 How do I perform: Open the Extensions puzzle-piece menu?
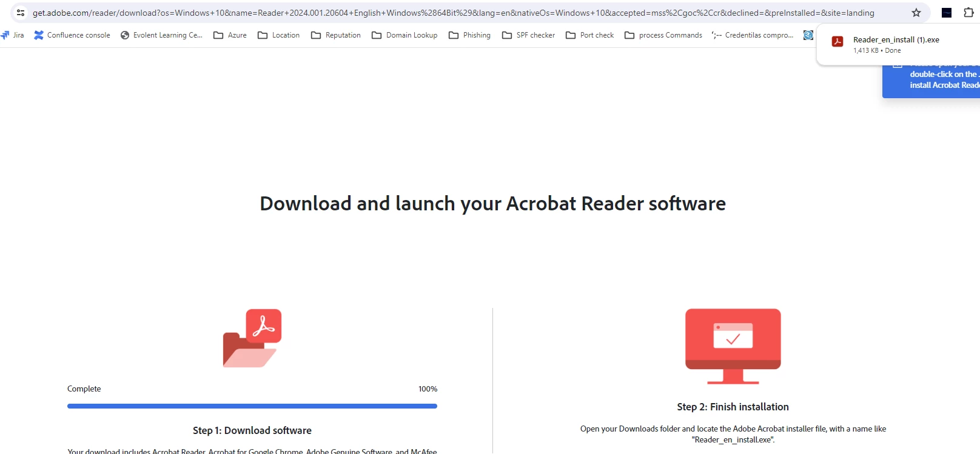pyautogui.click(x=968, y=12)
